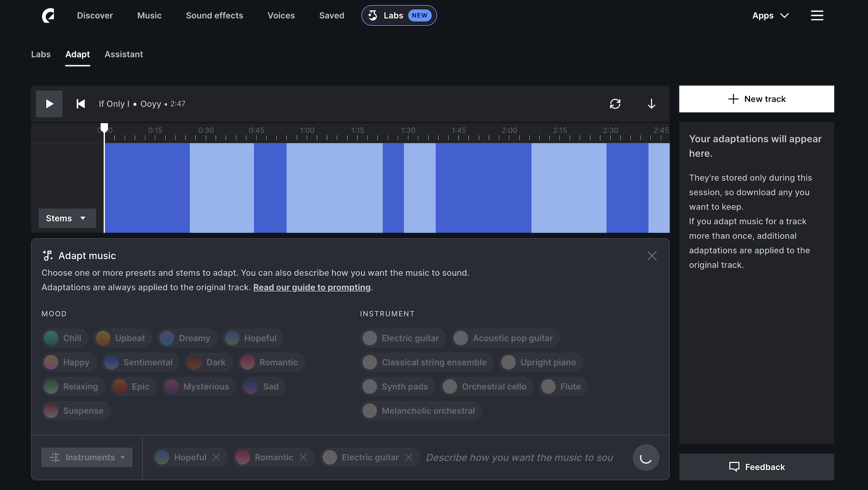868x490 pixels.
Task: Open the Read our guide to prompting link
Action: coord(311,287)
